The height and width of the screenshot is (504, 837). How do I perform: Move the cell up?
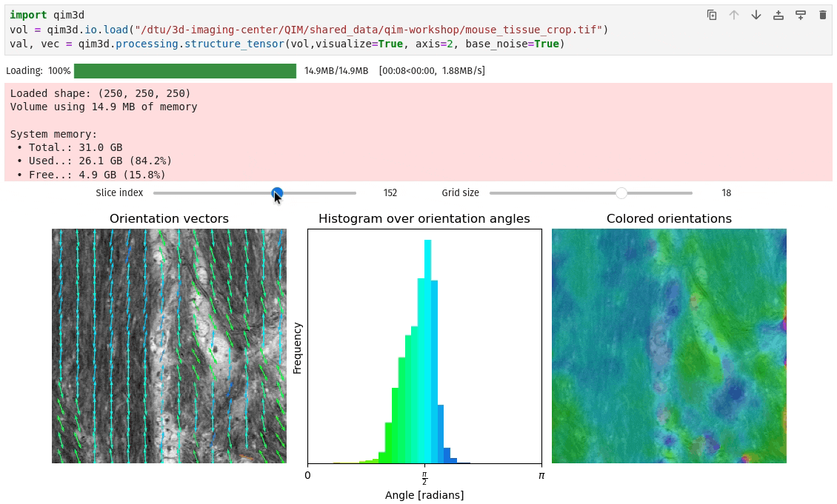pos(734,14)
